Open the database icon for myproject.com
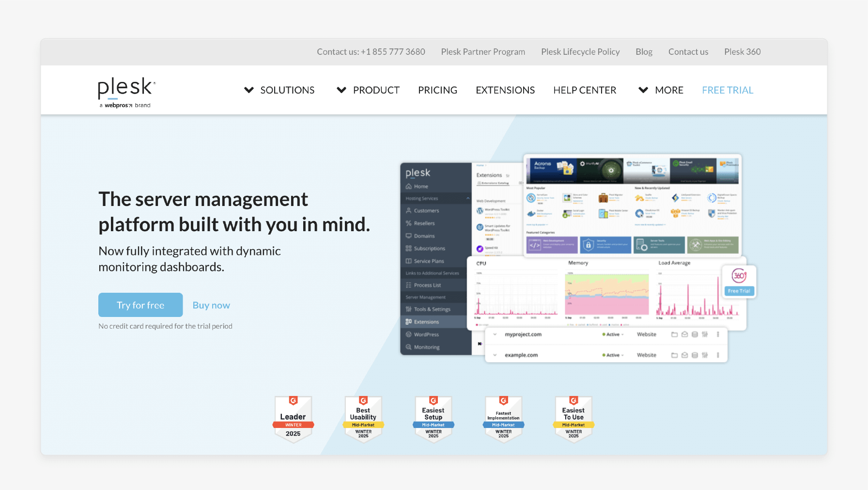Viewport: 868px width, 490px height. (695, 334)
